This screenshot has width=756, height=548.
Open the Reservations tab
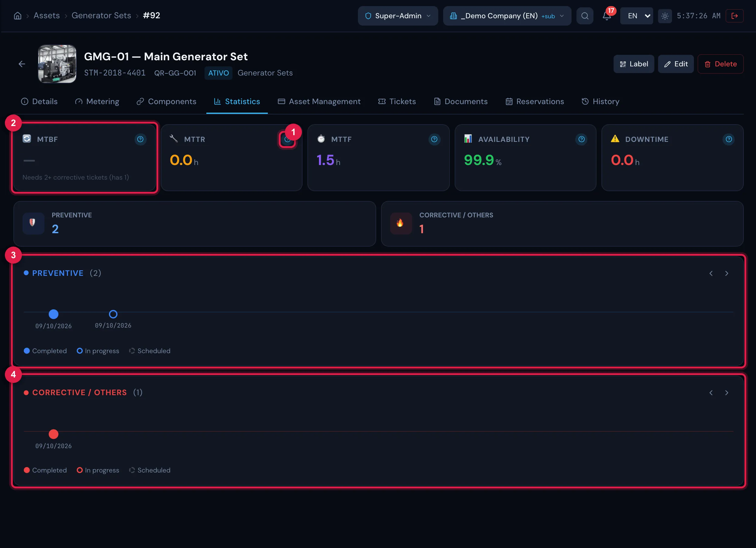pos(534,101)
